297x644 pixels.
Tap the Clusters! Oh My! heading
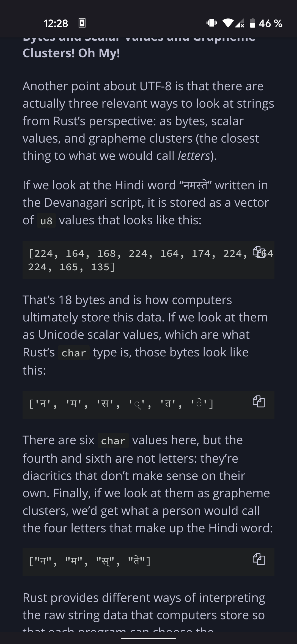point(71,52)
